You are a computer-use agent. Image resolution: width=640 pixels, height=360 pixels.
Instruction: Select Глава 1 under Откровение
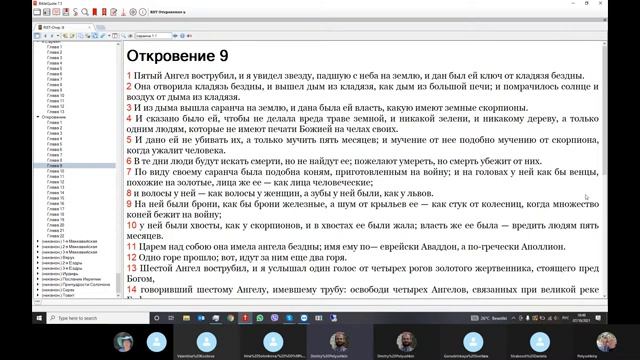(x=54, y=122)
